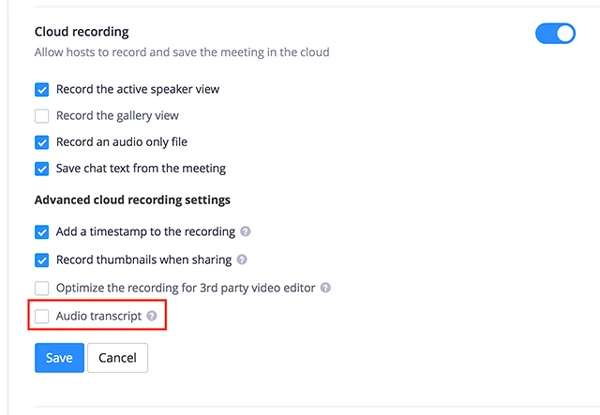The height and width of the screenshot is (415, 600).
Task: Uncheck Record the active speaker view
Action: 42,89
